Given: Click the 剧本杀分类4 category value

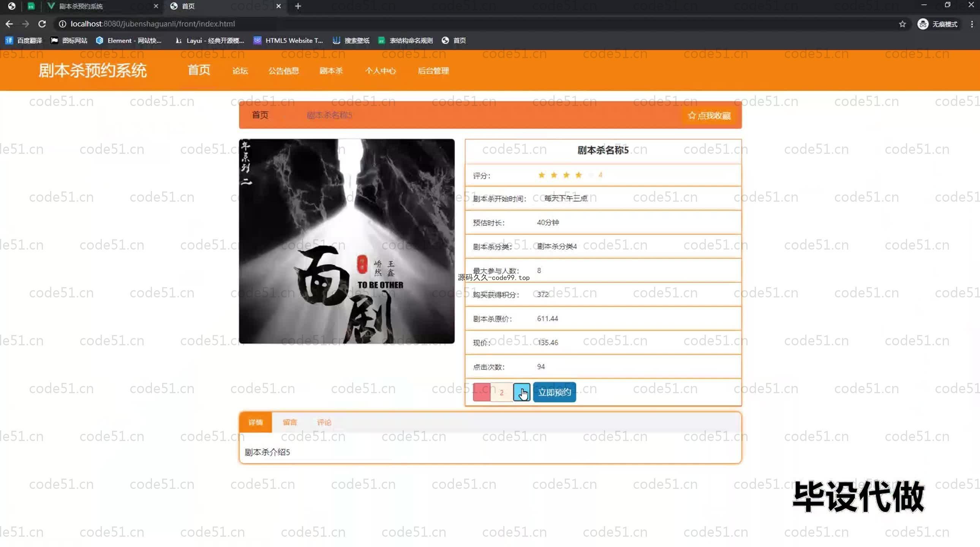Looking at the screenshot, I should (x=557, y=247).
